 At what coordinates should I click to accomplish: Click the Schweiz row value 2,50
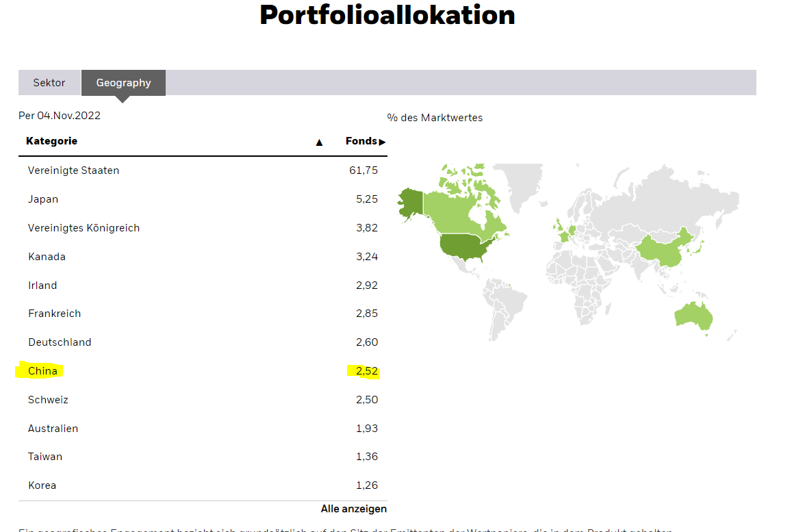pyautogui.click(x=366, y=400)
